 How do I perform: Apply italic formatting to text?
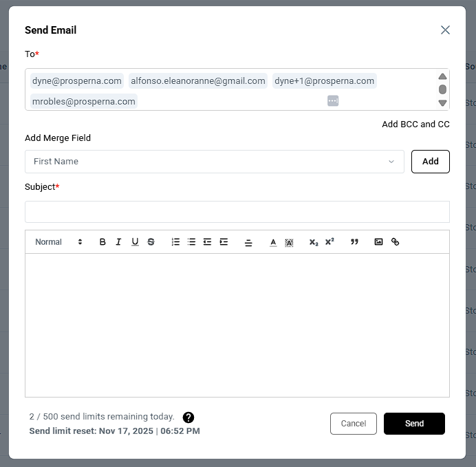point(118,242)
